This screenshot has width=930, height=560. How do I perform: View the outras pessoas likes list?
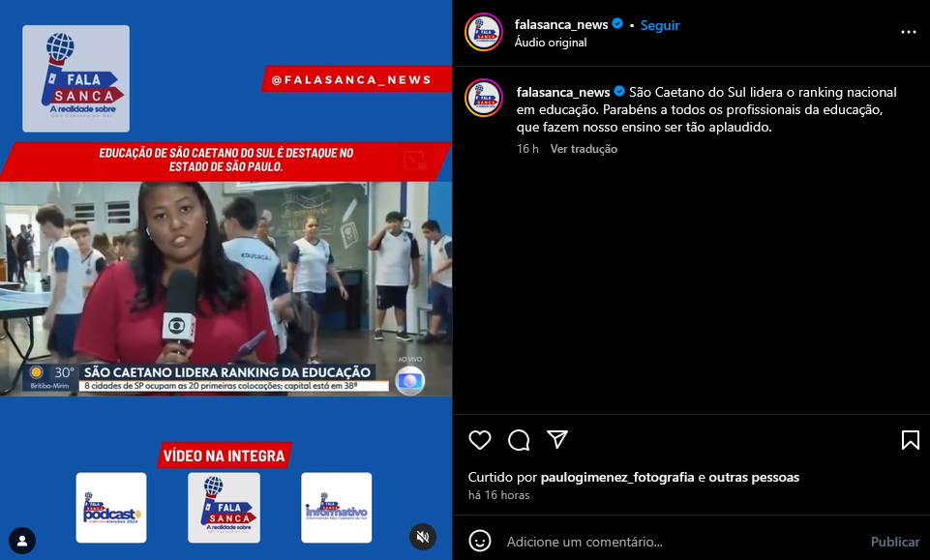pos(754,477)
